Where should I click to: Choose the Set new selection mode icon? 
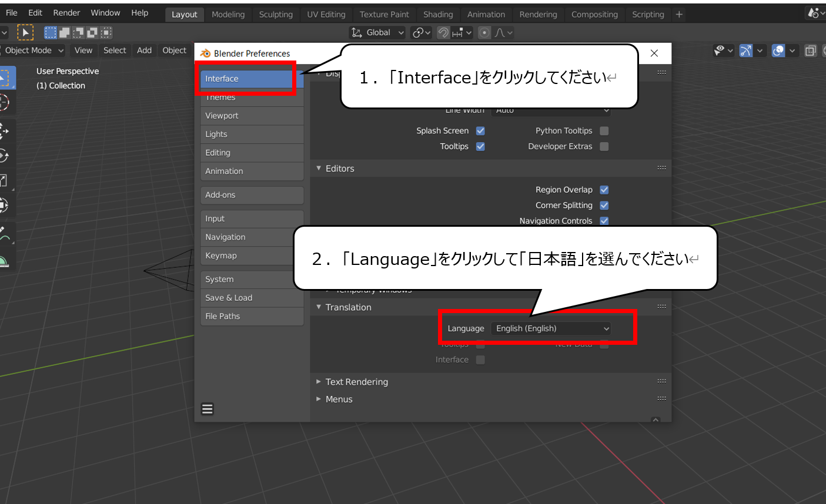pyautogui.click(x=51, y=33)
